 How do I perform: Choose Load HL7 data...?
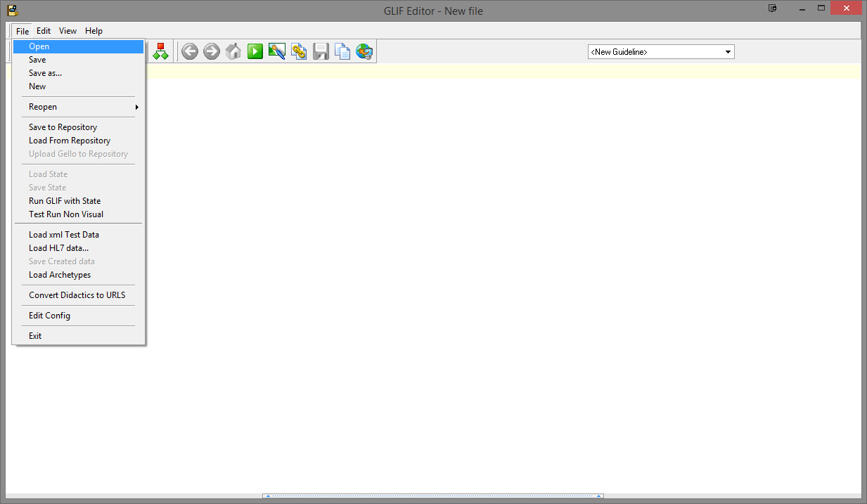(x=79, y=248)
